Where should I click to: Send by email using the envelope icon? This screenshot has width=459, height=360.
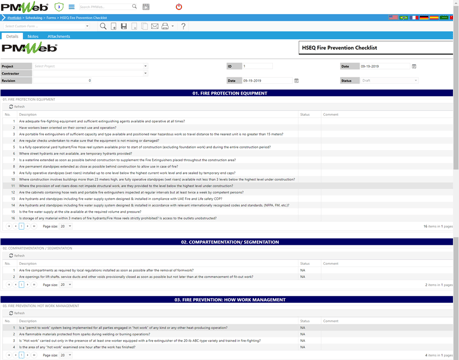click(155, 26)
